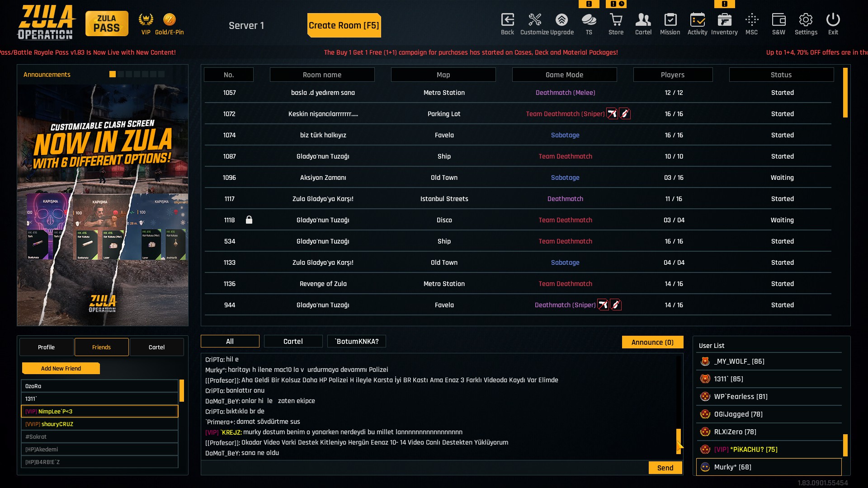Click the friends list scrollbar thumb
The width and height of the screenshot is (868, 488).
click(182, 390)
